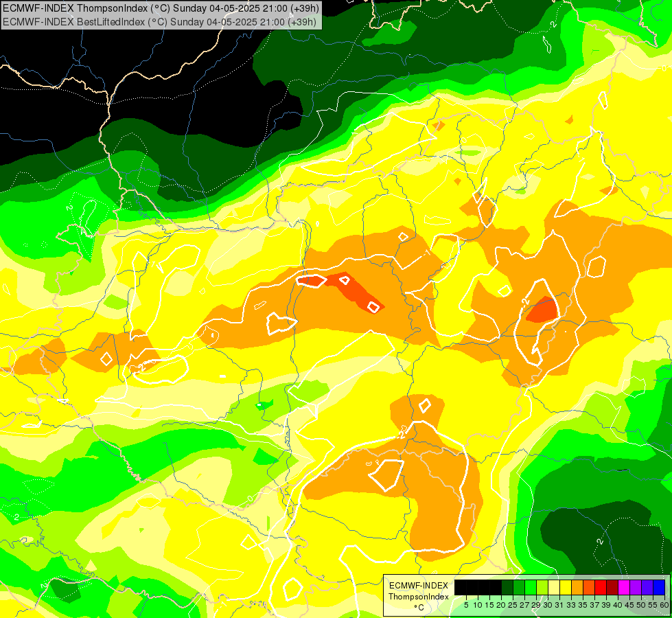Viewport: 672px width, 618px height.
Task: Click the legend tick value '27'
Action: click(x=524, y=605)
